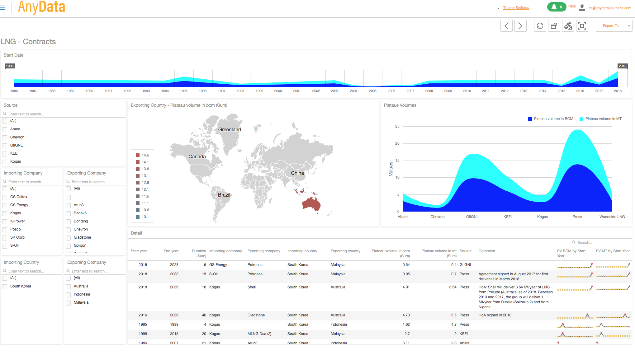The width and height of the screenshot is (635, 364).
Task: Click search magnifier in Detail grid
Action: pyautogui.click(x=574, y=242)
